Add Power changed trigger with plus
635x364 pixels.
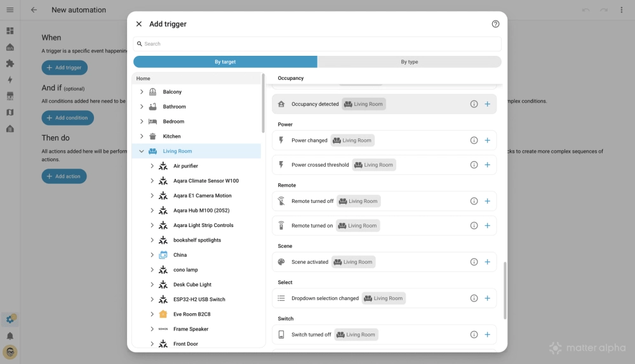pyautogui.click(x=488, y=140)
